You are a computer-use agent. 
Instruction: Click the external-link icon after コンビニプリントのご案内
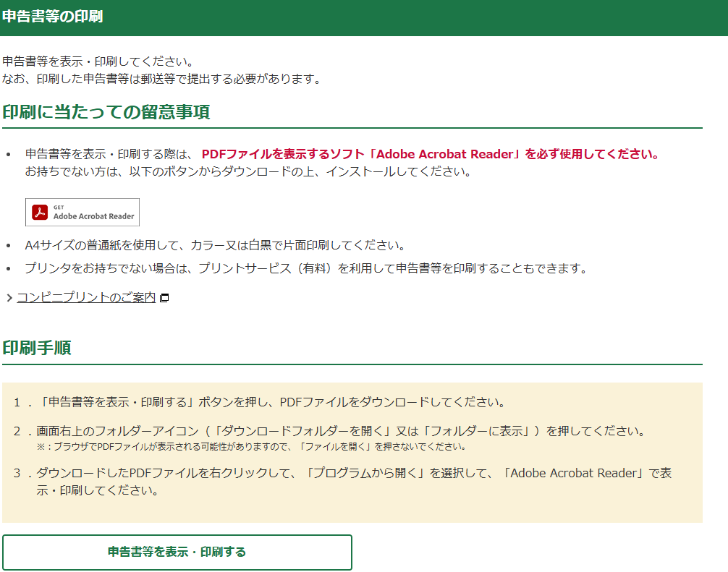[164, 298]
